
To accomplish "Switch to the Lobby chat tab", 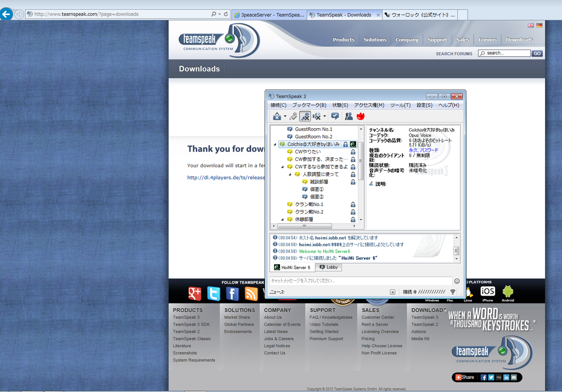I will click(x=328, y=267).
